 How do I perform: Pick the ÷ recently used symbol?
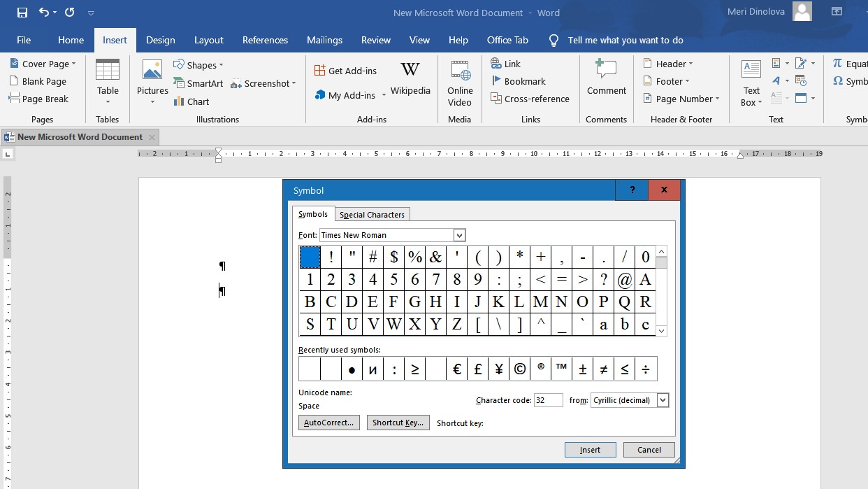(646, 369)
